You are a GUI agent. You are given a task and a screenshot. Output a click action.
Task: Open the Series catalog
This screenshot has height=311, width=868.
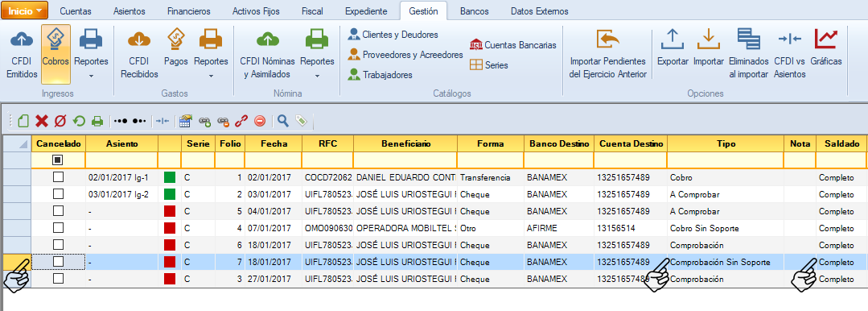click(489, 65)
